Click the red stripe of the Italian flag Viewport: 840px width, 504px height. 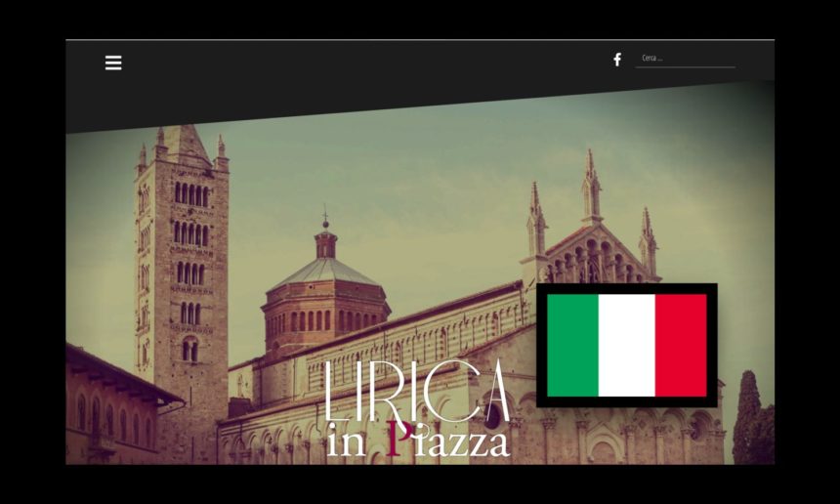click(x=680, y=345)
